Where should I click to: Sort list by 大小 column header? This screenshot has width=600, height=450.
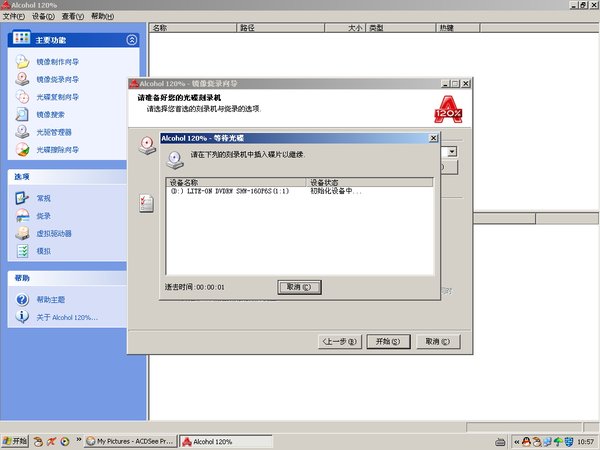coord(346,28)
